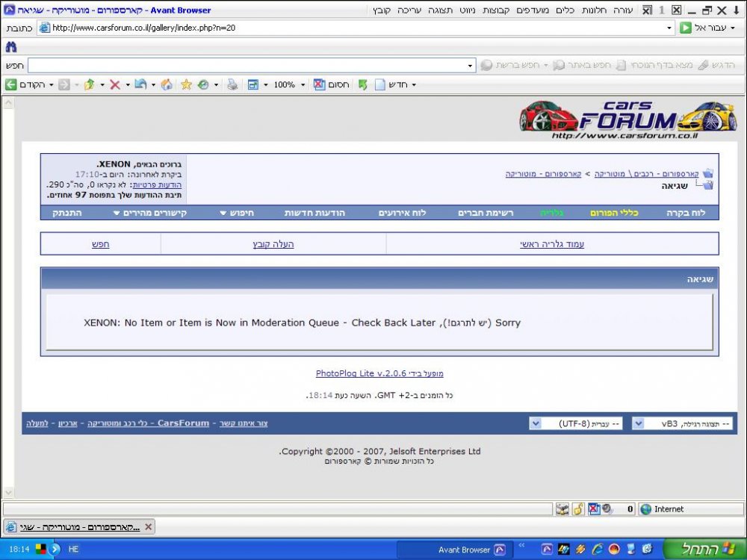This screenshot has width=747, height=560.
Task: Open the vB3 style selector dropdown
Action: coord(639,423)
